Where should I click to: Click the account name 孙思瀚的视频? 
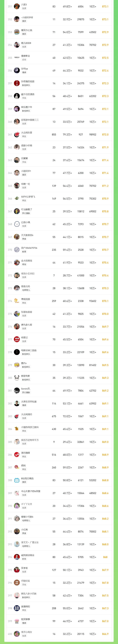coord(28,81)
